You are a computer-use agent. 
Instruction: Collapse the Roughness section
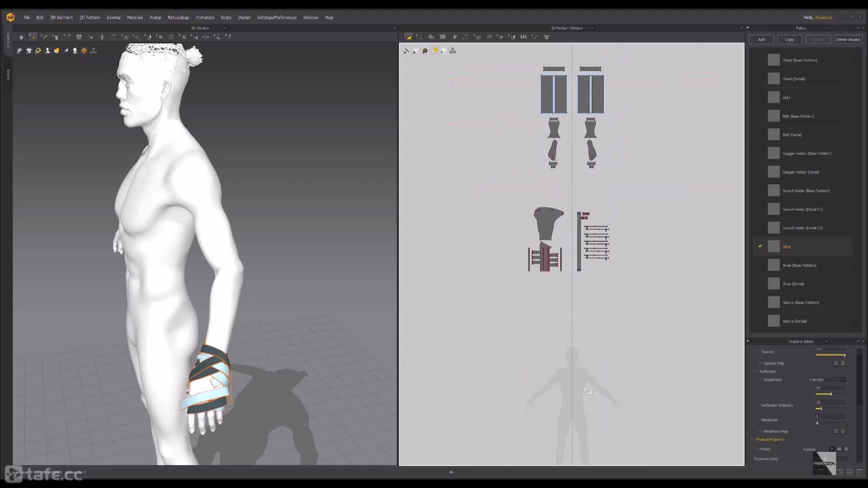coord(760,380)
